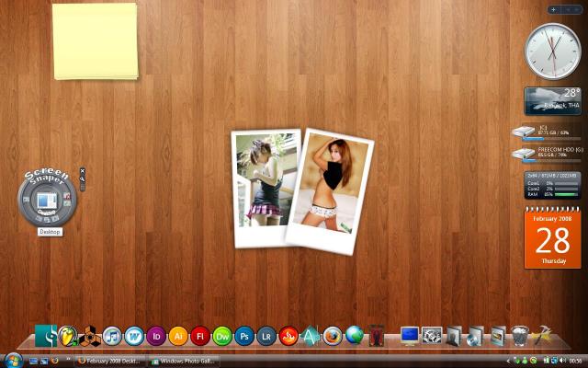Click the volume speaker tray icon
This screenshot has width=588, height=368.
(x=563, y=362)
